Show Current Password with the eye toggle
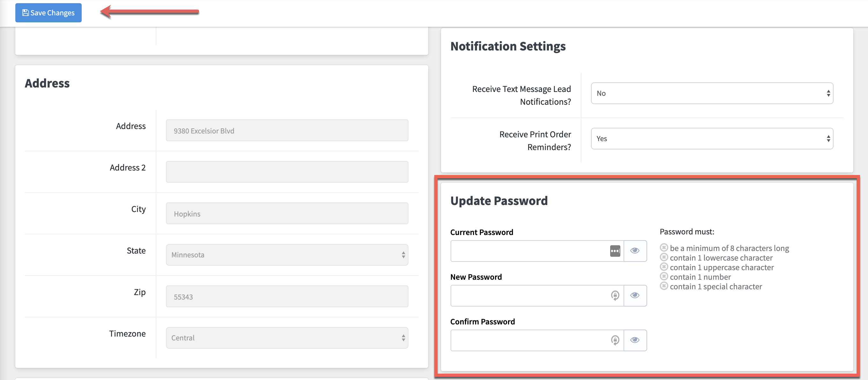The image size is (868, 380). (635, 251)
